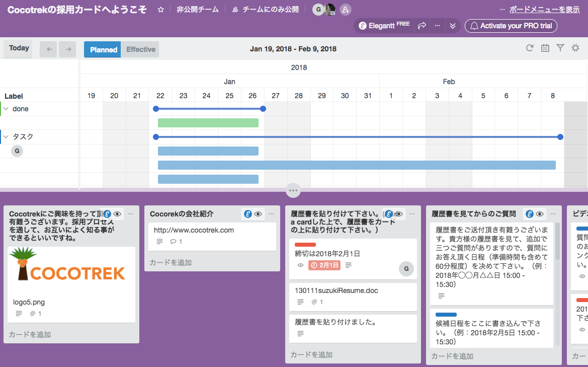Click the Elegantt FREE logo button

(x=384, y=26)
